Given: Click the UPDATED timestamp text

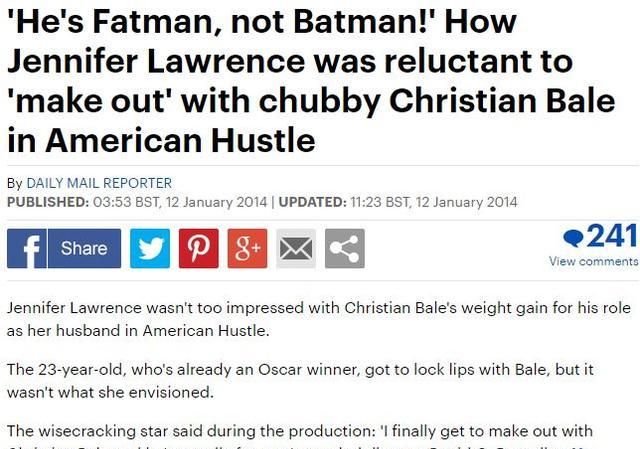Looking at the screenshot, I should [x=398, y=202].
